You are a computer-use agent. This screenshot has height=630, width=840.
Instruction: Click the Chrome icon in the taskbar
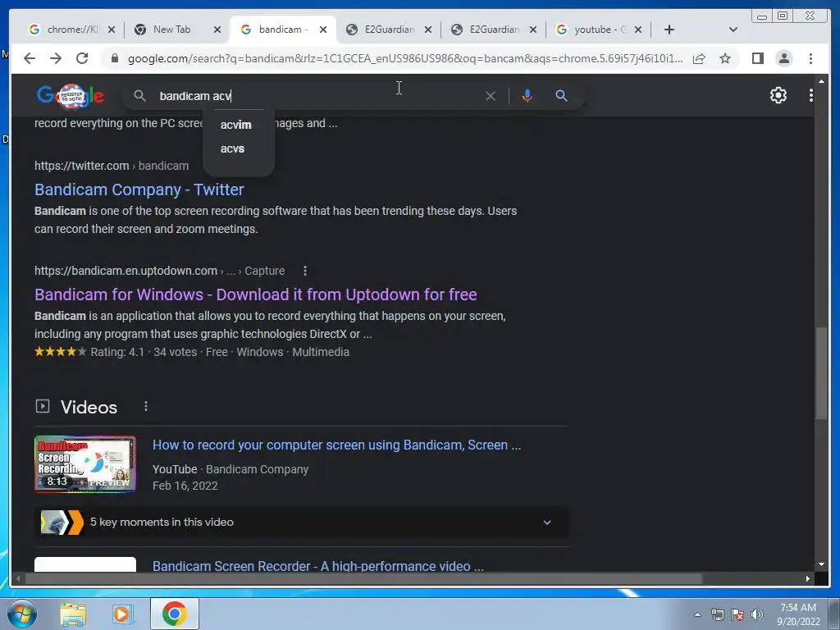tap(174, 614)
